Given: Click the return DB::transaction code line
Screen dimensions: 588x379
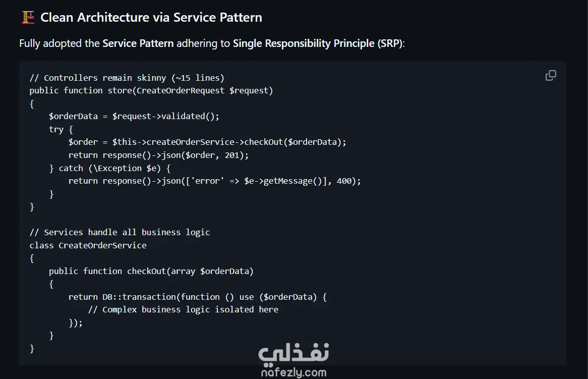Looking at the screenshot, I should tap(197, 297).
